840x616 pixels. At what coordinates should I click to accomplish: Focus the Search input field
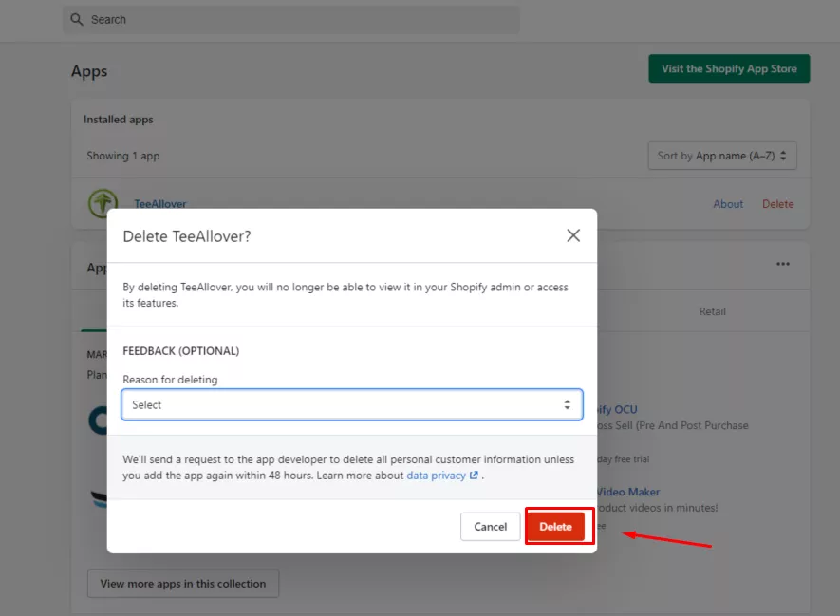click(x=294, y=20)
